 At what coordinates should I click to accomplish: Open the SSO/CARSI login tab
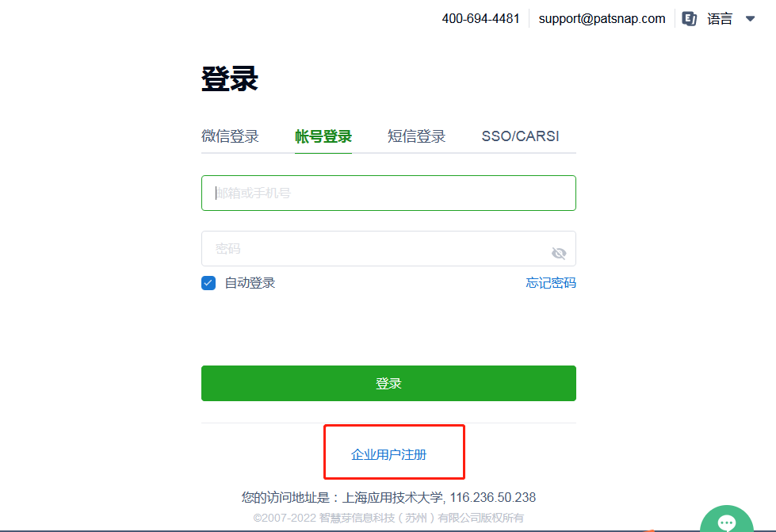pyautogui.click(x=520, y=136)
